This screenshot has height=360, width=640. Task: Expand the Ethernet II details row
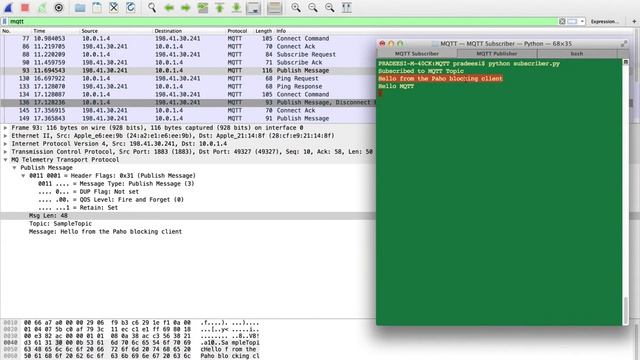5,136
